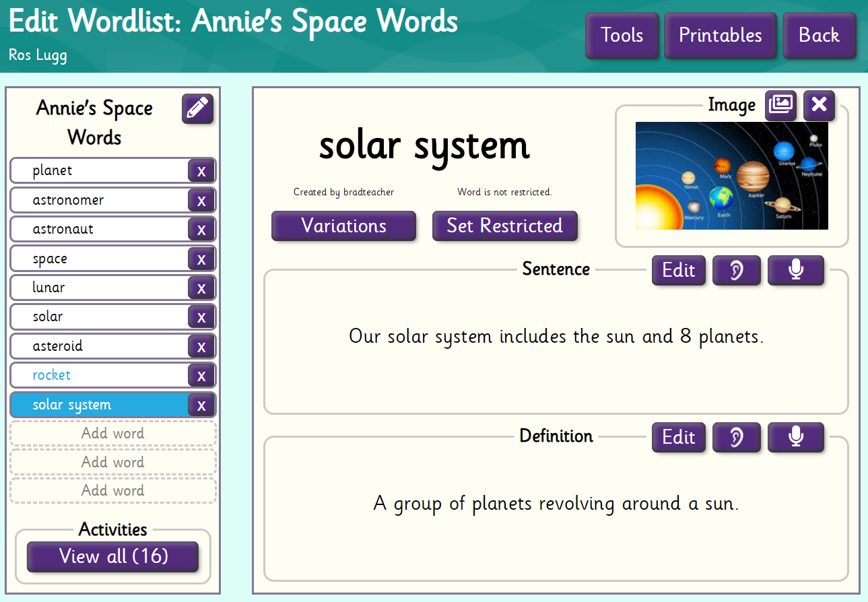Delete the word 'planet' from list
This screenshot has height=602, width=868.
201,171
